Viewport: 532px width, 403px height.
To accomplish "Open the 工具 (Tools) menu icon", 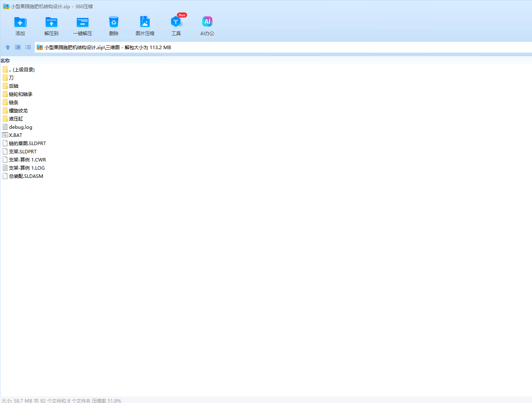I will (x=176, y=22).
